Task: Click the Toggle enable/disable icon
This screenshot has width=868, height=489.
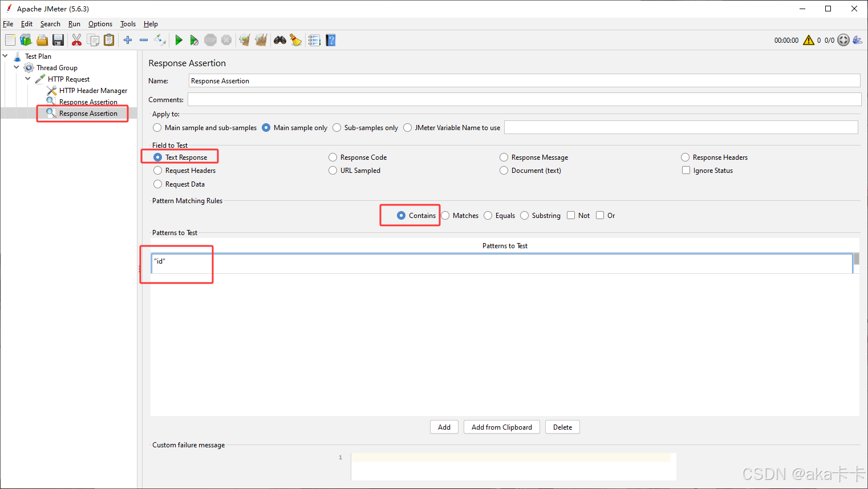Action: pos(160,40)
